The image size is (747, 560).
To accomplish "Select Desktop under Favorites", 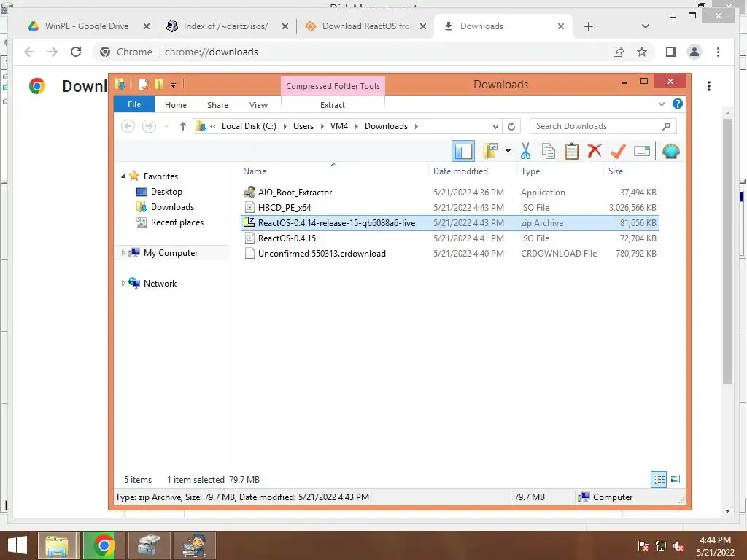I will [166, 192].
